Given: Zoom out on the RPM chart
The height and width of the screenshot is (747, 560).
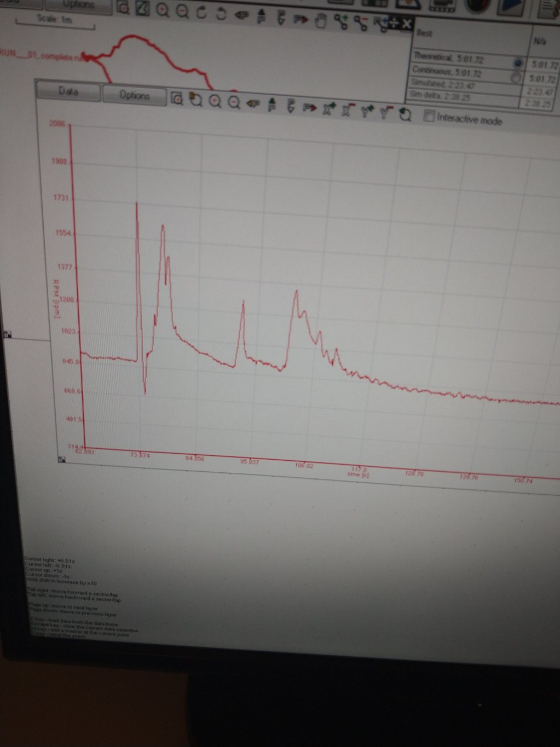Looking at the screenshot, I should 234,102.
